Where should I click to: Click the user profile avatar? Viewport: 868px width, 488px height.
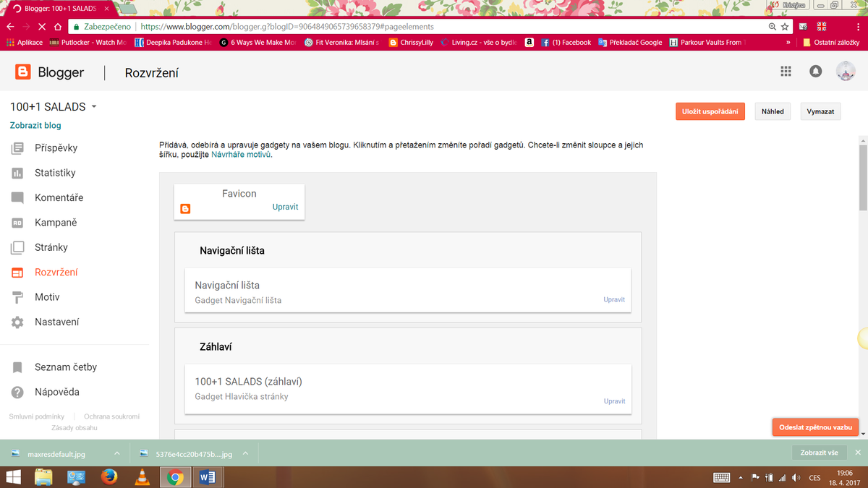tap(845, 72)
